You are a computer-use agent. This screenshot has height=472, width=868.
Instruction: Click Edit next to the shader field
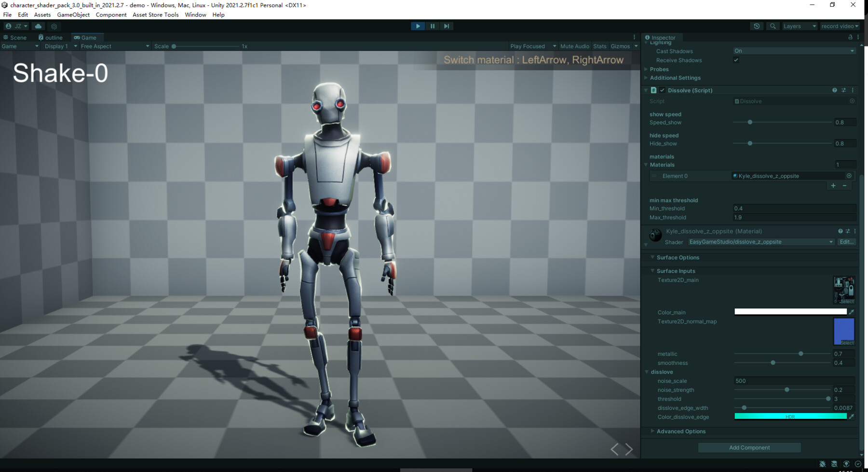847,242
